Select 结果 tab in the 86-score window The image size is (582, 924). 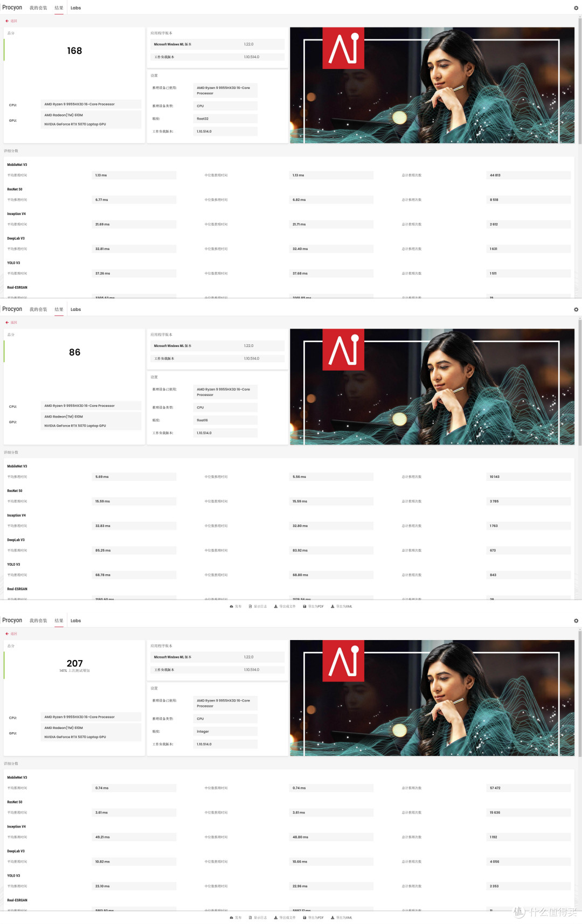point(59,310)
